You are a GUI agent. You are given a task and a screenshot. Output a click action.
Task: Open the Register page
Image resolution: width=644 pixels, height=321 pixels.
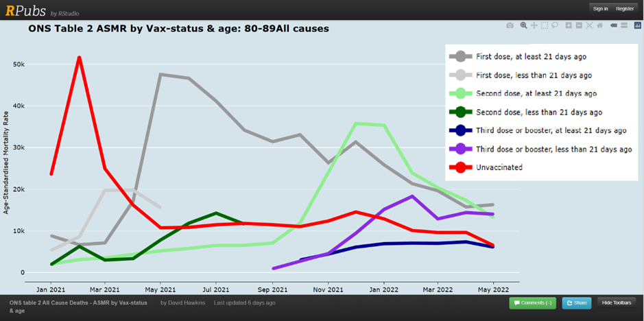point(625,8)
